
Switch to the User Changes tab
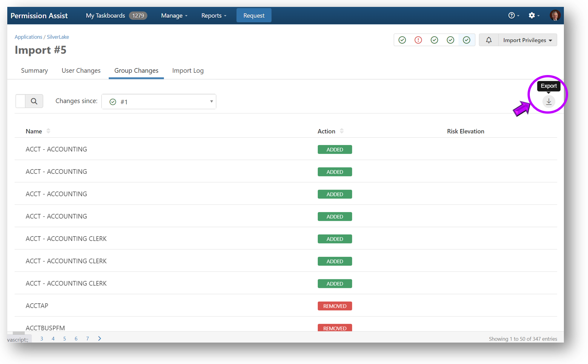coord(81,71)
